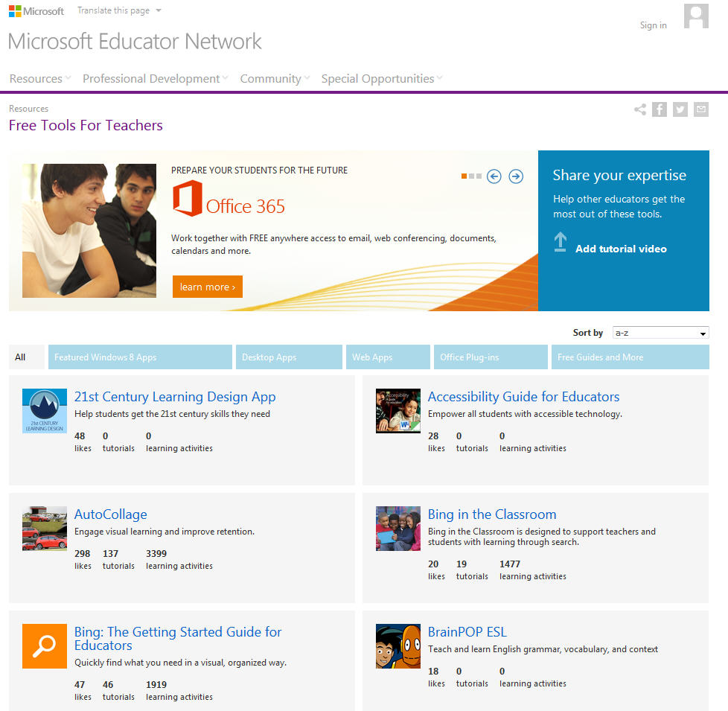Switch to Desktop Apps tab
This screenshot has height=711, width=728.
click(x=289, y=357)
